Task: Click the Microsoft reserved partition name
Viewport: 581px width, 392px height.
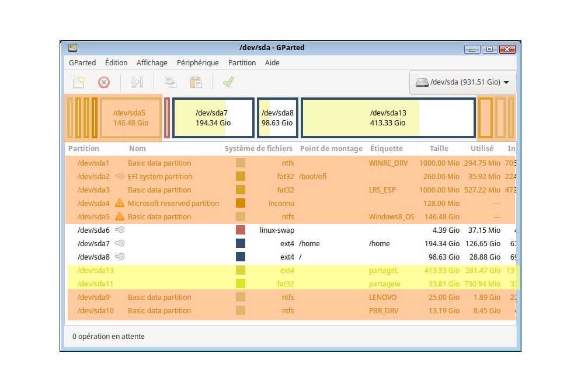Action: pos(173,203)
